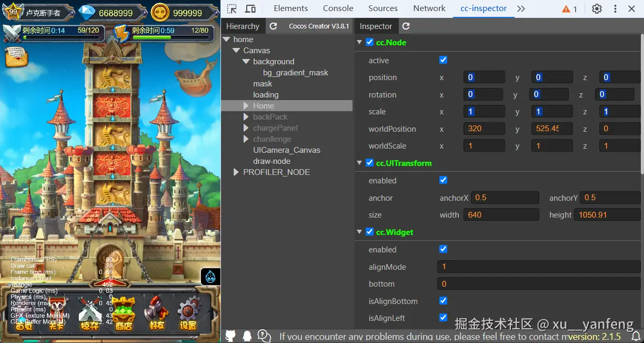Toggle the cc.Widget component checkbox
Screen dimensions: 644x343
coord(369,232)
